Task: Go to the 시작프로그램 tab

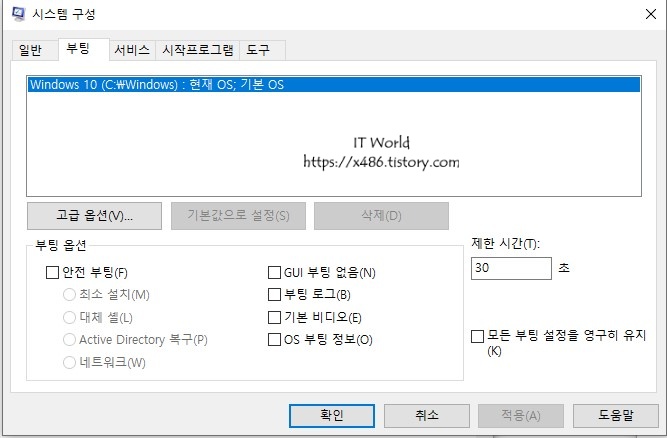Action: [x=198, y=51]
